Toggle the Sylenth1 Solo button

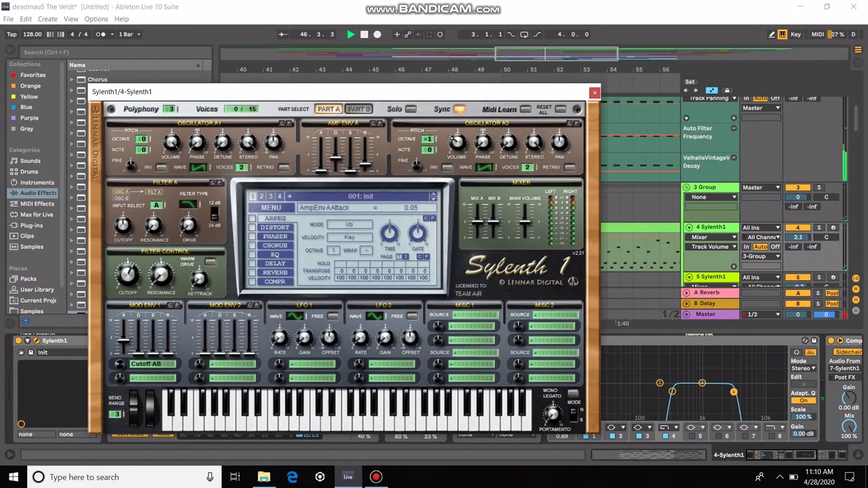coord(410,109)
